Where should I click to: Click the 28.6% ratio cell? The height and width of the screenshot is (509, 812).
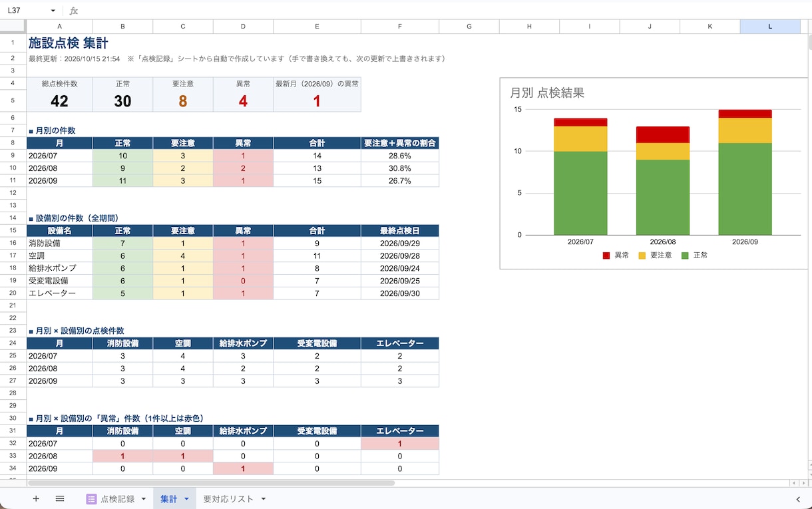tap(400, 156)
